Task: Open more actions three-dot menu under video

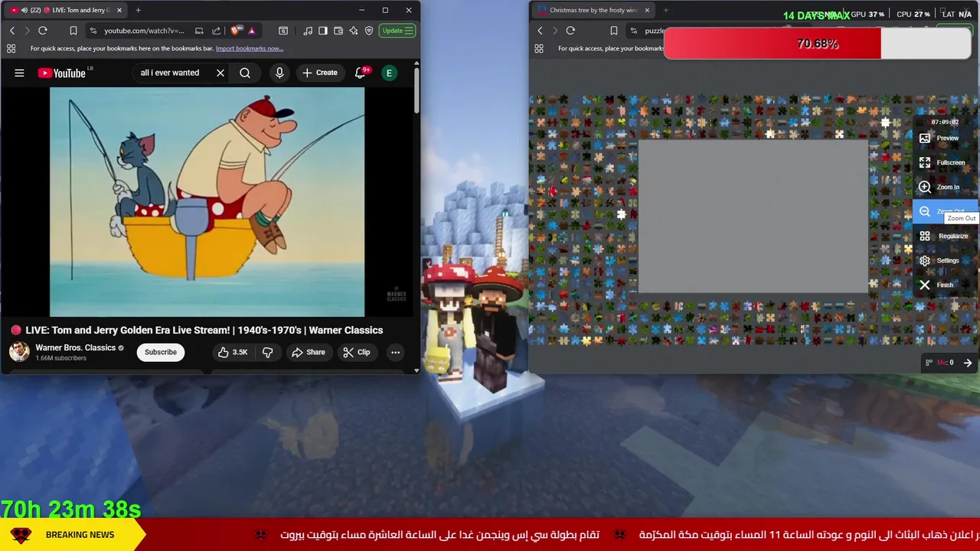Action: pyautogui.click(x=395, y=352)
